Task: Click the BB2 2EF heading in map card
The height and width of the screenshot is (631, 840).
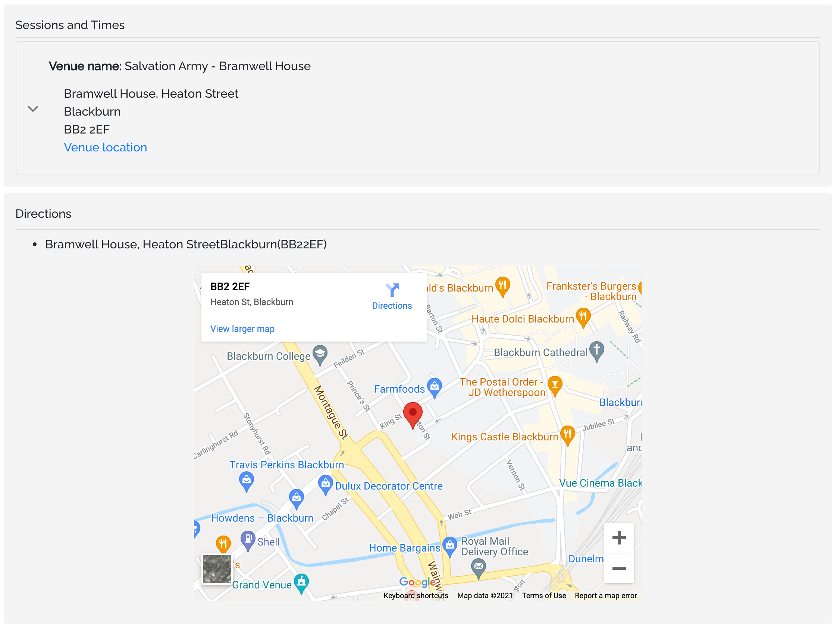Action: point(230,287)
